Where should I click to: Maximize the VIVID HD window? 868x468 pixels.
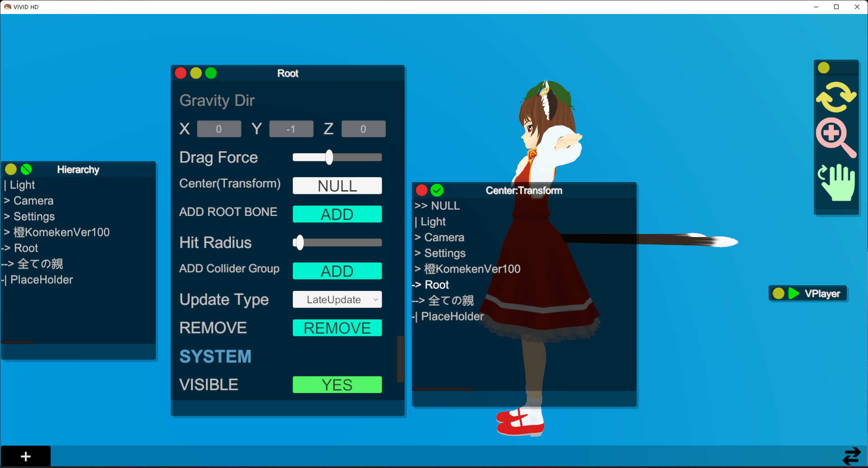836,7
